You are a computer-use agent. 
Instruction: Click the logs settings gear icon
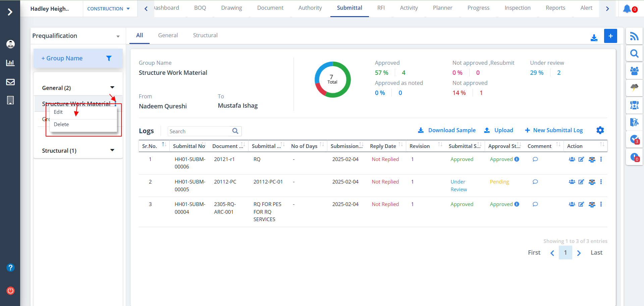coord(600,130)
